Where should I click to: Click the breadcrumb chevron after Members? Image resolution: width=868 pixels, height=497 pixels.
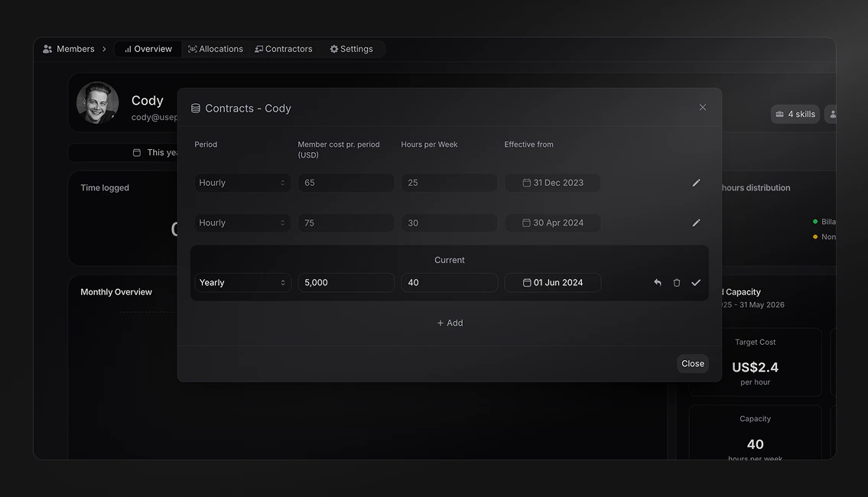click(103, 49)
